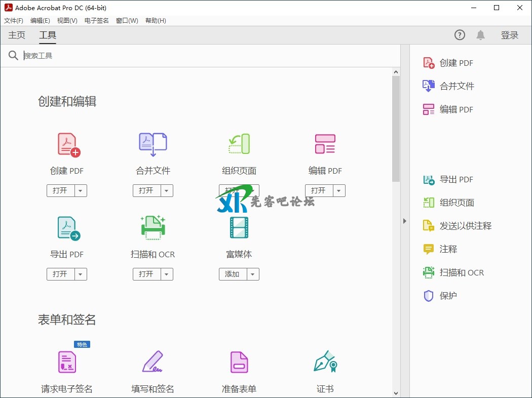Click the Rich Media (富媒体) film icon
Image resolution: width=532 pixels, height=398 pixels.
click(239, 227)
